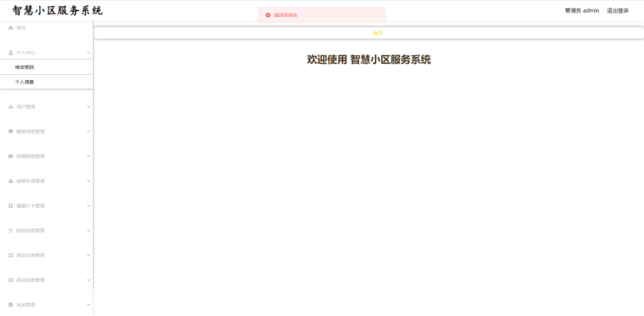Go to 首页 in the sidebar

(x=21, y=28)
